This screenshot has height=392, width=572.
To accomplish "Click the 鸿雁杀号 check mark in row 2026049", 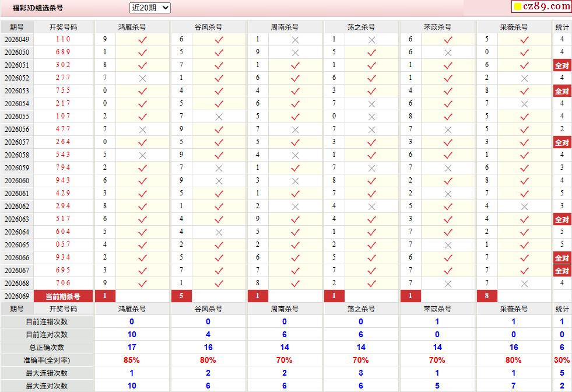I will click(x=142, y=40).
